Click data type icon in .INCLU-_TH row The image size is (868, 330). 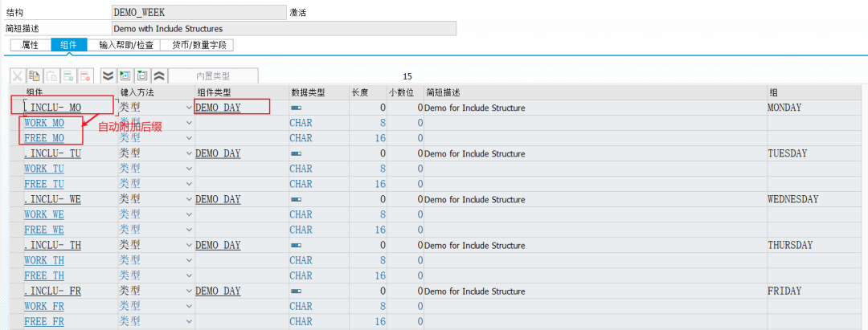pos(296,246)
